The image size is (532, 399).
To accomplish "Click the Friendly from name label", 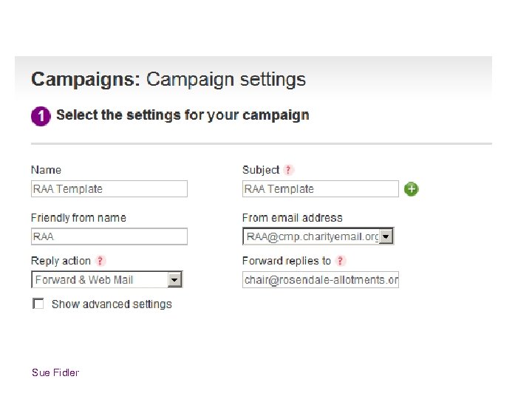I will (78, 218).
